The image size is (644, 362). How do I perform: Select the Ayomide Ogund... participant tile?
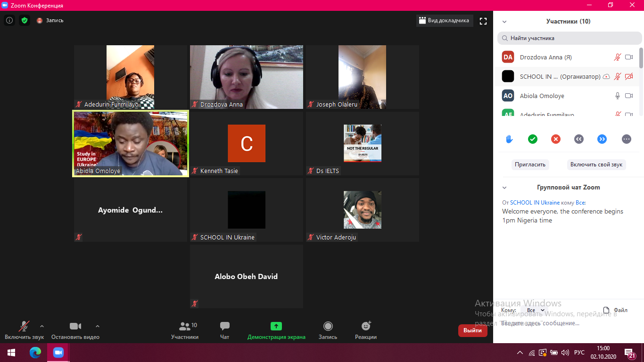[131, 210]
